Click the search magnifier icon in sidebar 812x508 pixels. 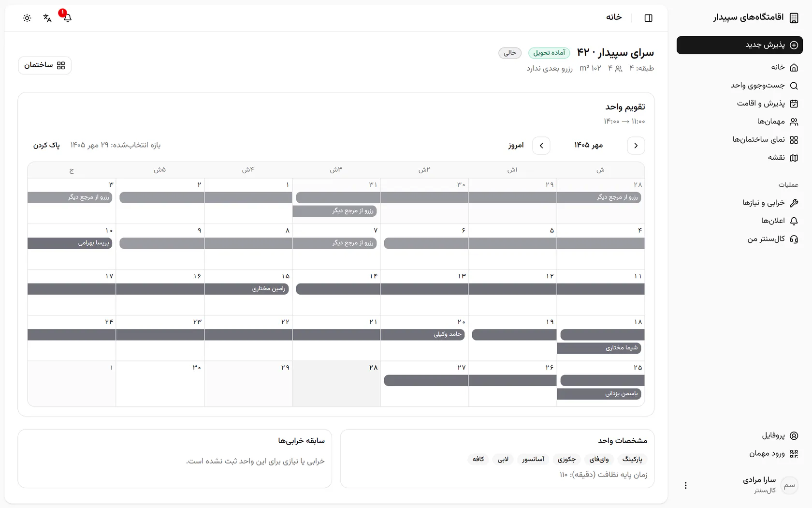(x=794, y=86)
